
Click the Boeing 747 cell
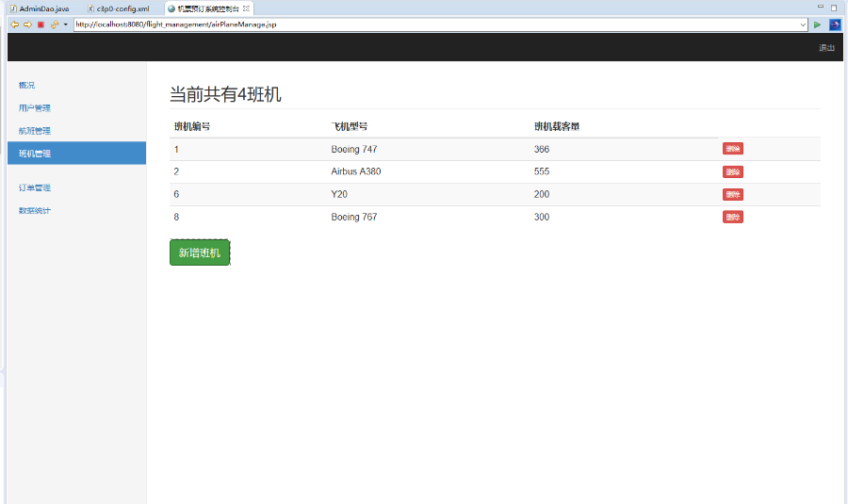click(353, 149)
